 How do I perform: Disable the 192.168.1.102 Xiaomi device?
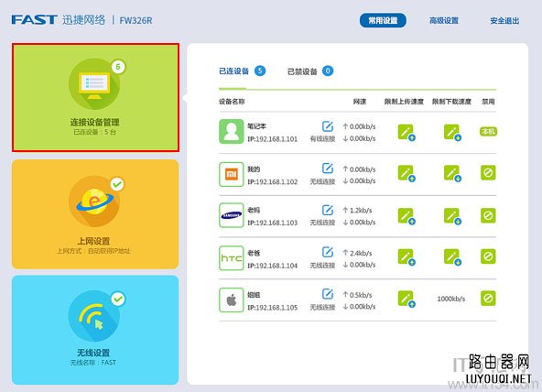[x=488, y=172]
